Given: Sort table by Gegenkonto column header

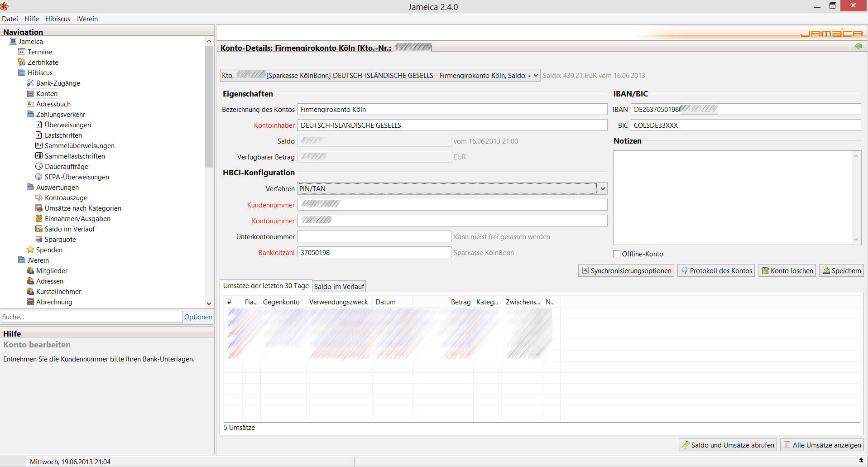Looking at the screenshot, I should 283,302.
